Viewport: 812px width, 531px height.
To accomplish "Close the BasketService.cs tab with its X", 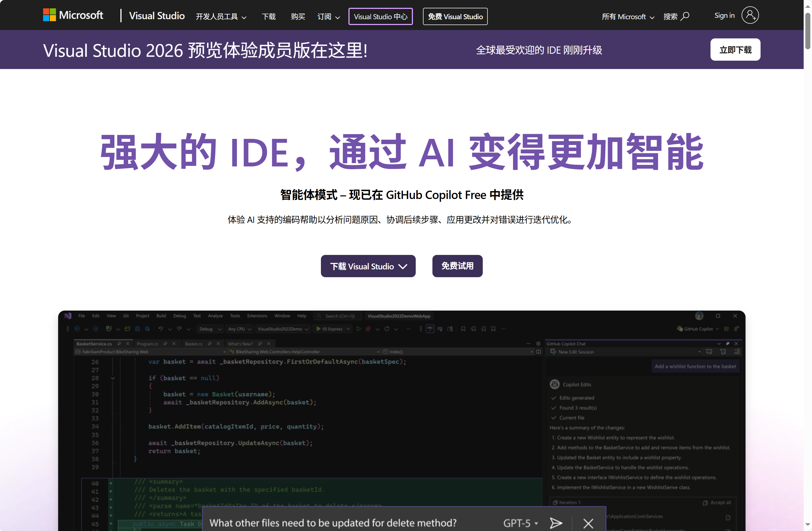I will [x=128, y=343].
